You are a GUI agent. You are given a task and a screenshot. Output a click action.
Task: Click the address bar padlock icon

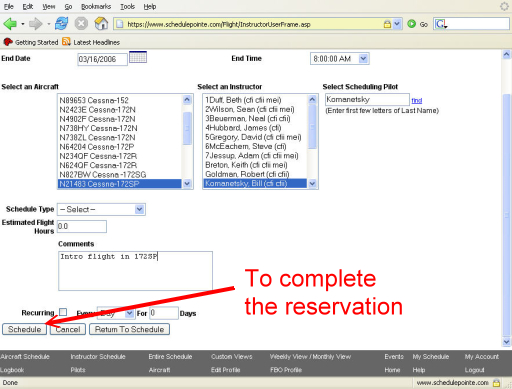pos(387,24)
